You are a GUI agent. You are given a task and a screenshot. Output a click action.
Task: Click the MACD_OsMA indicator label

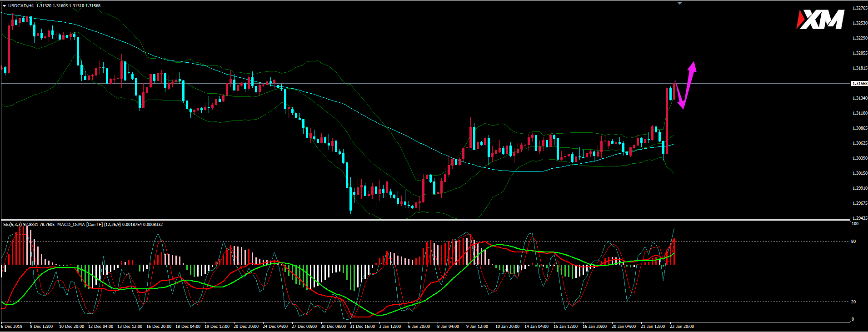70,224
